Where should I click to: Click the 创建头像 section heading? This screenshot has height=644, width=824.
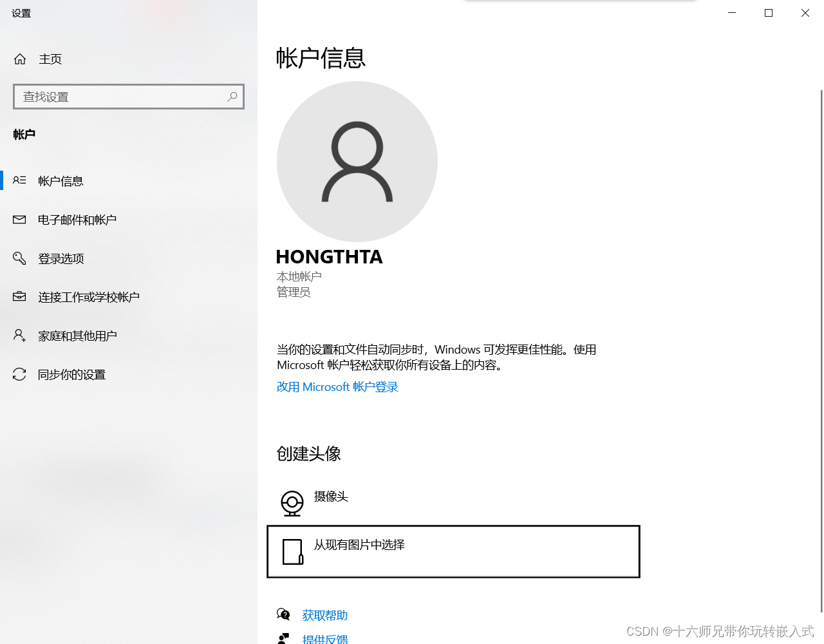(309, 454)
